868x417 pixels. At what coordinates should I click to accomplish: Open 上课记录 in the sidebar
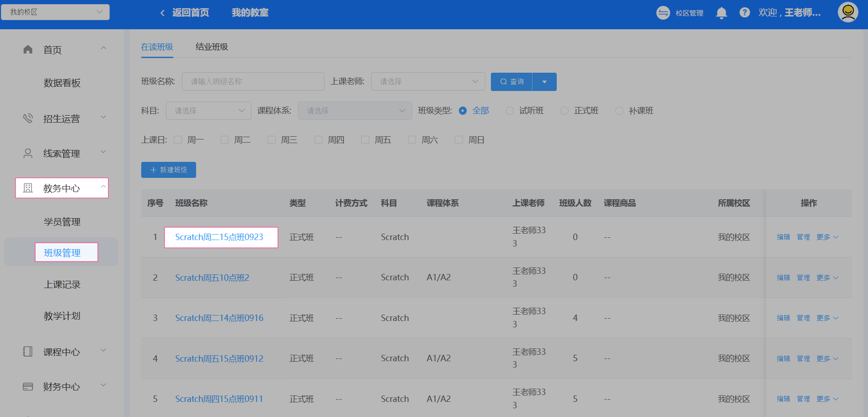point(62,284)
